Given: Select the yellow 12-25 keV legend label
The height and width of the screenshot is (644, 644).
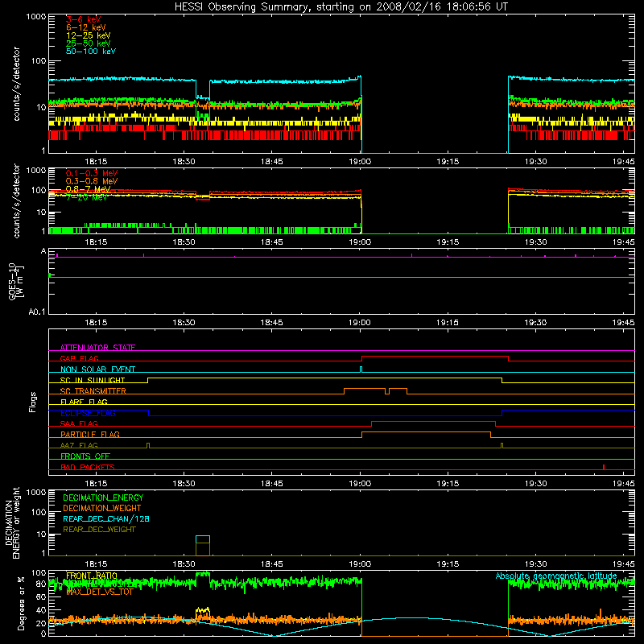Looking at the screenshot, I should click(x=89, y=35).
